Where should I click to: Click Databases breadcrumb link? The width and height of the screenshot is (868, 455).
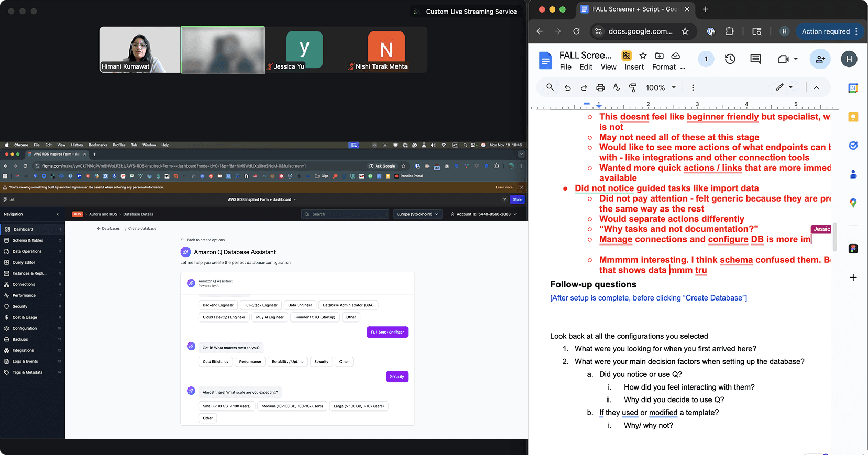108,229
